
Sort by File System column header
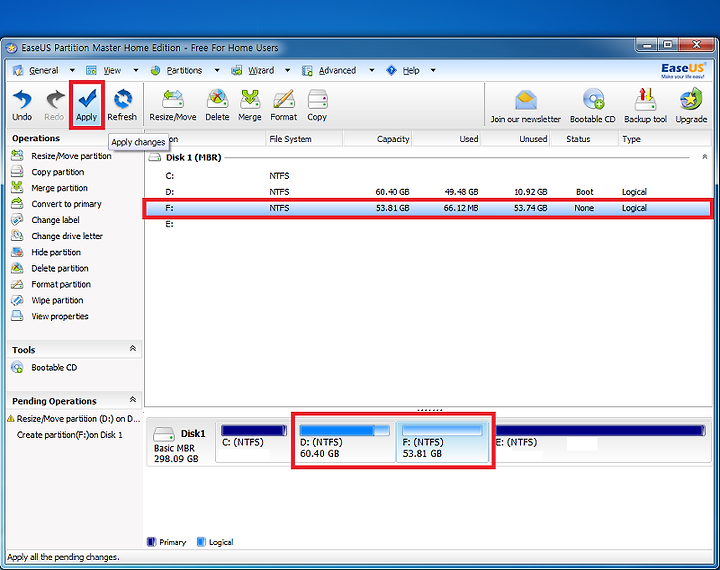[x=304, y=139]
